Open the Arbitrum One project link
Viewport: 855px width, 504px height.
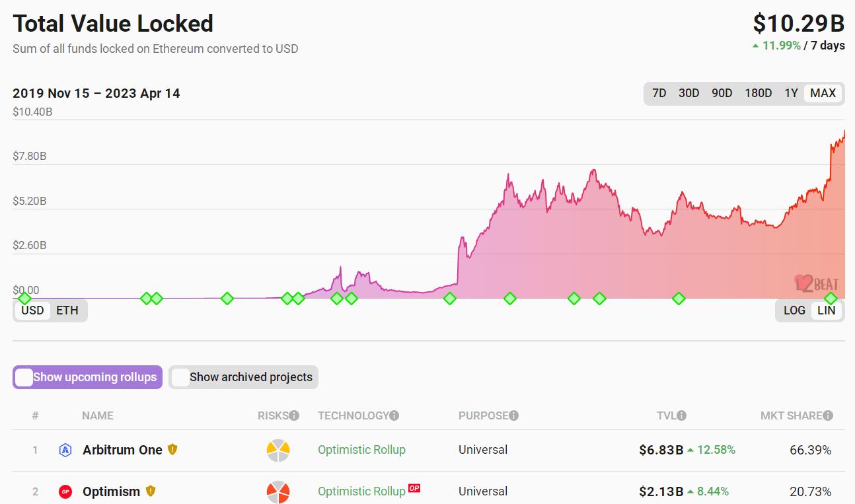click(x=122, y=450)
